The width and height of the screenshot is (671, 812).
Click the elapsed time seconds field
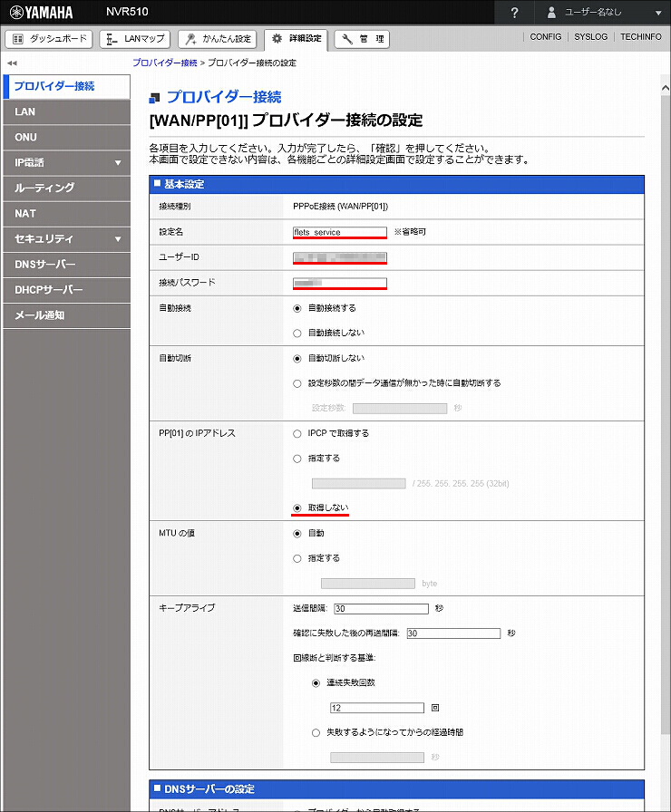click(377, 758)
